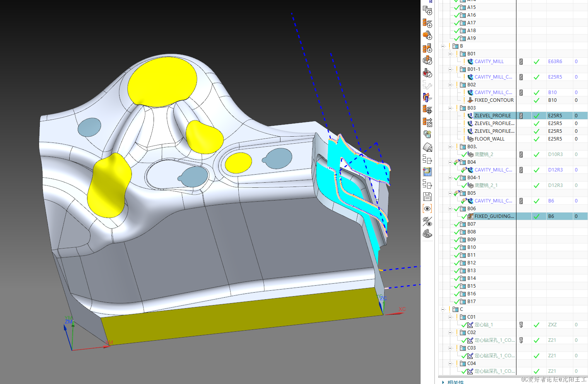Click the FIXED_GUIDING operation icon under B06

pyautogui.click(x=470, y=216)
